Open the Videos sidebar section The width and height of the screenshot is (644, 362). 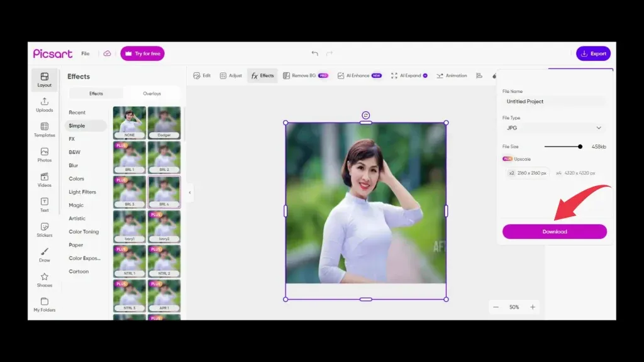coord(45,180)
